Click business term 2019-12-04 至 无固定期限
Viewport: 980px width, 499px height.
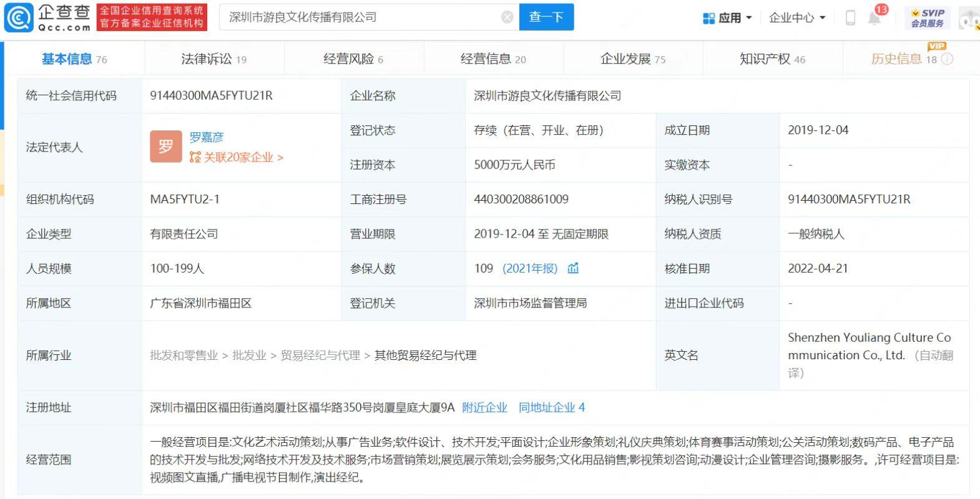[541, 235]
